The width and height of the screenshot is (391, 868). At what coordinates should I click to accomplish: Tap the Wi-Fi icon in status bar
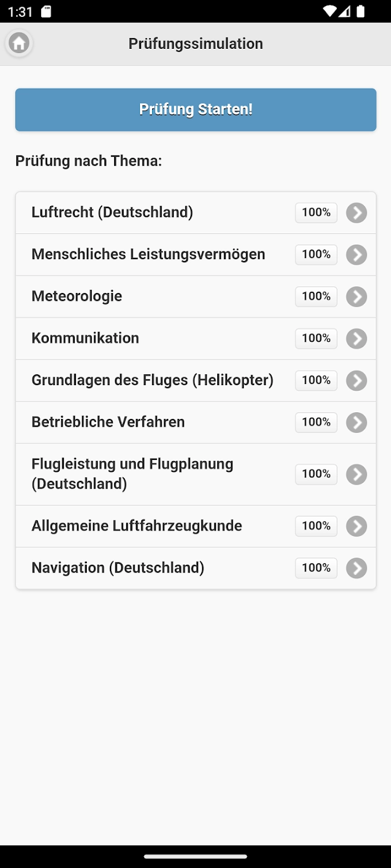coord(329,11)
